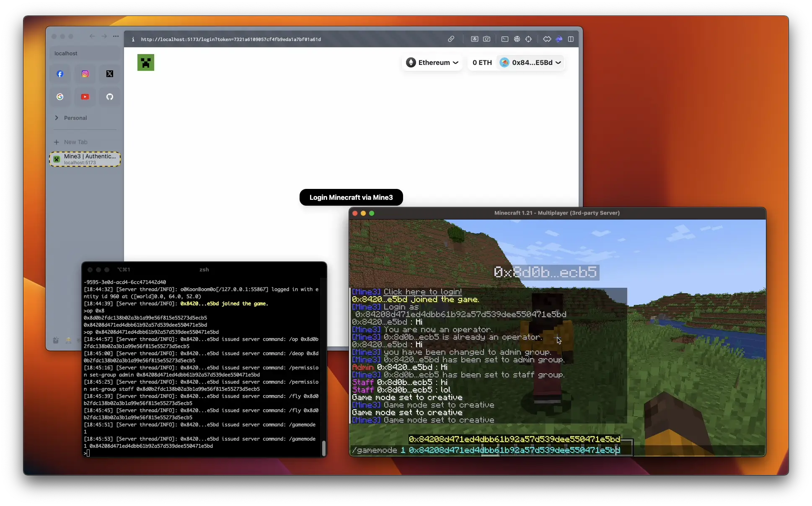The height and width of the screenshot is (506, 812).
Task: Click Login Minecraft via Mine3 button
Action: pyautogui.click(x=351, y=197)
